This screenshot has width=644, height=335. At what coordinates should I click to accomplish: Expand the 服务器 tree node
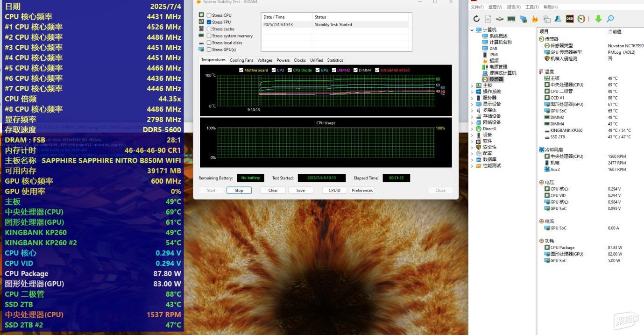tap(472, 98)
